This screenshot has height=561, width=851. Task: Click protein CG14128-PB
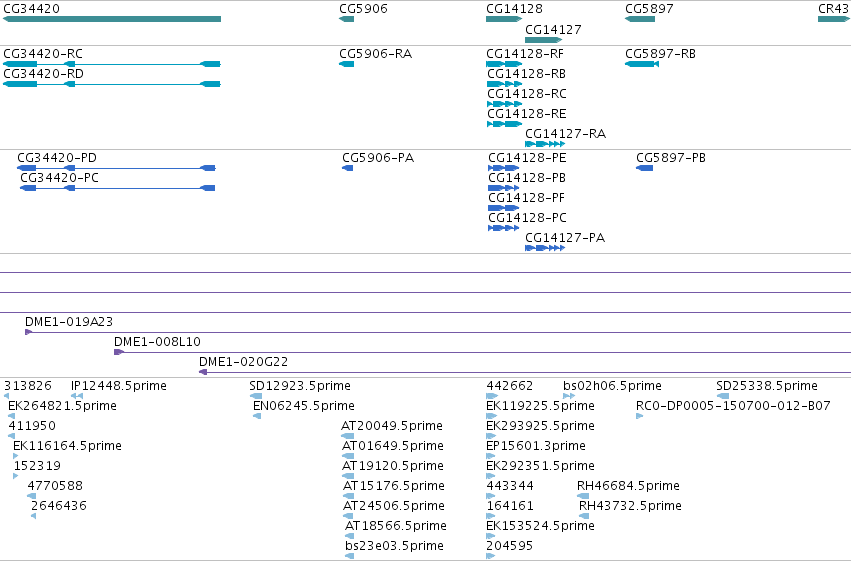504,188
